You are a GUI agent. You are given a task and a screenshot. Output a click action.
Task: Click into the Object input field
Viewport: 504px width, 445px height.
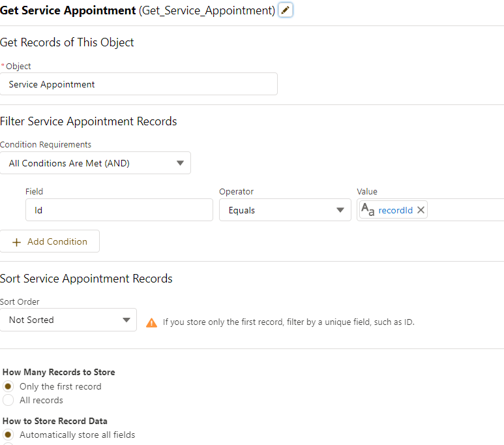tap(139, 84)
